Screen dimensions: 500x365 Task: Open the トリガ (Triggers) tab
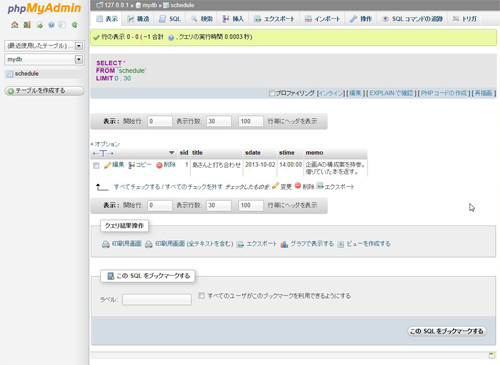pos(465,19)
